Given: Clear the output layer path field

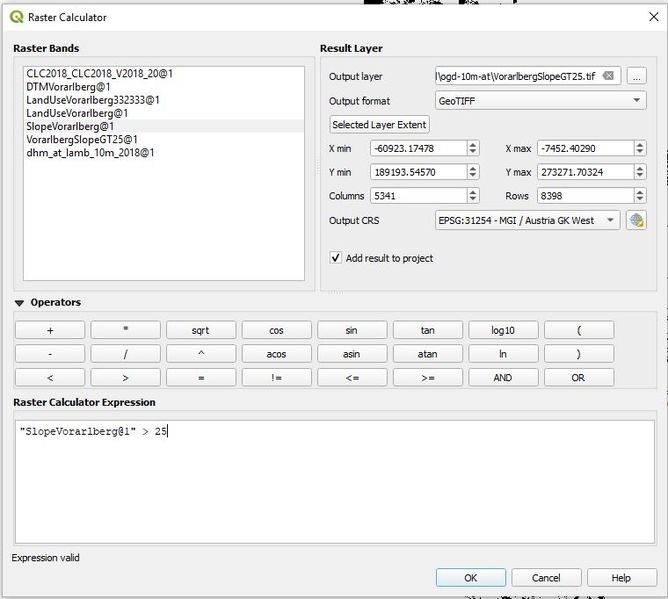Looking at the screenshot, I should [x=608, y=76].
